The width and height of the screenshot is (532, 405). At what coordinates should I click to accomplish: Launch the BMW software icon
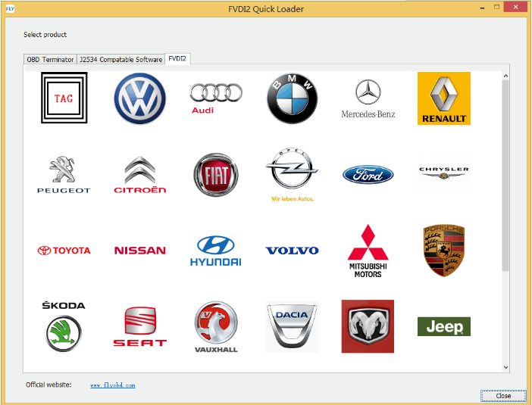point(292,98)
